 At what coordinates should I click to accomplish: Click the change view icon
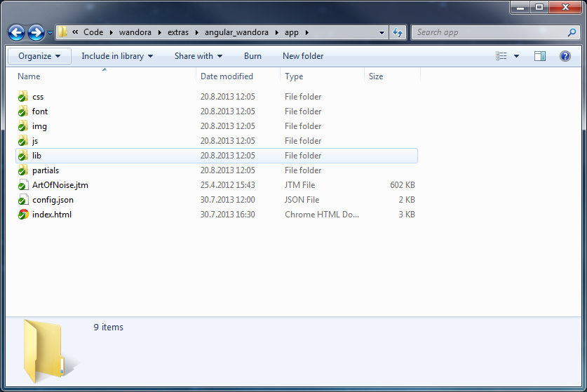coord(501,56)
